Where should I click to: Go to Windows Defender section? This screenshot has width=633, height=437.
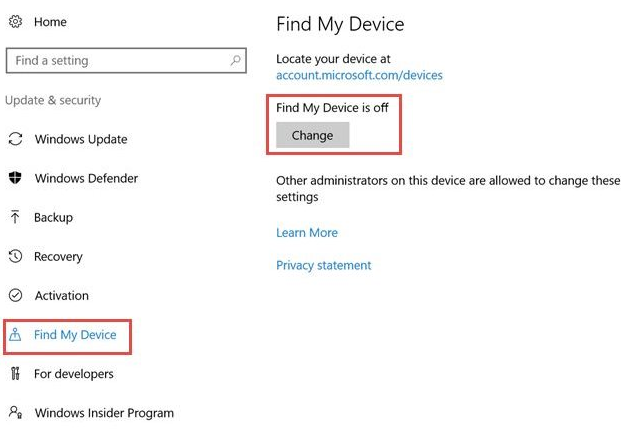(86, 178)
